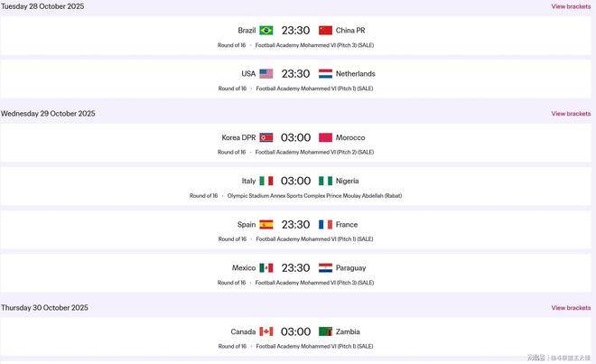This screenshot has height=364, width=596.
Task: Click the Mexico flag icon
Action: 266,267
